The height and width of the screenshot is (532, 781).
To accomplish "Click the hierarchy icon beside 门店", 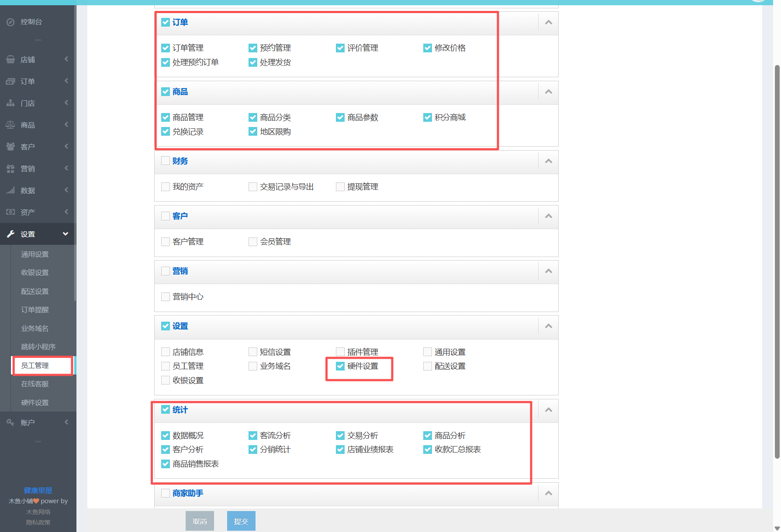I will [x=10, y=103].
